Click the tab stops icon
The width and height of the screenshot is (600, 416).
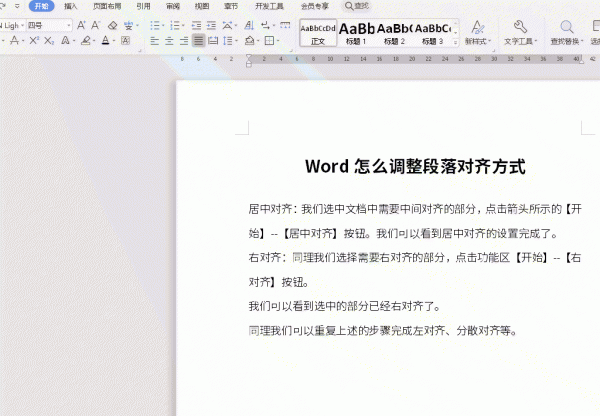click(285, 26)
